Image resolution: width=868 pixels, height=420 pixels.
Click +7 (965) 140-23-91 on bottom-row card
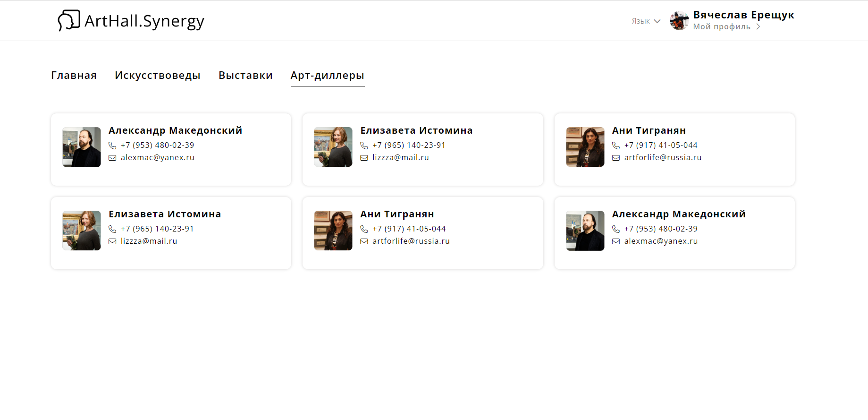(158, 229)
